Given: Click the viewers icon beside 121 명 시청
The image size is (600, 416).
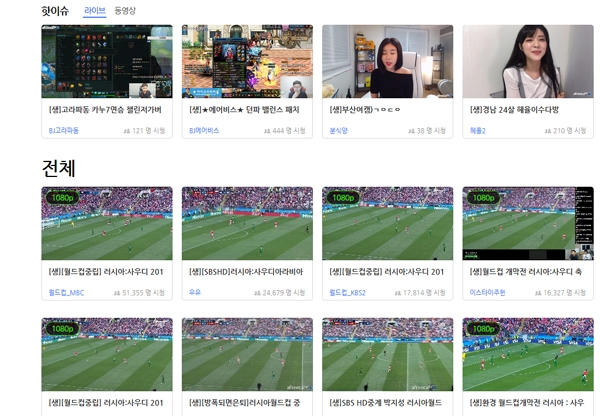Looking at the screenshot, I should point(127,131).
